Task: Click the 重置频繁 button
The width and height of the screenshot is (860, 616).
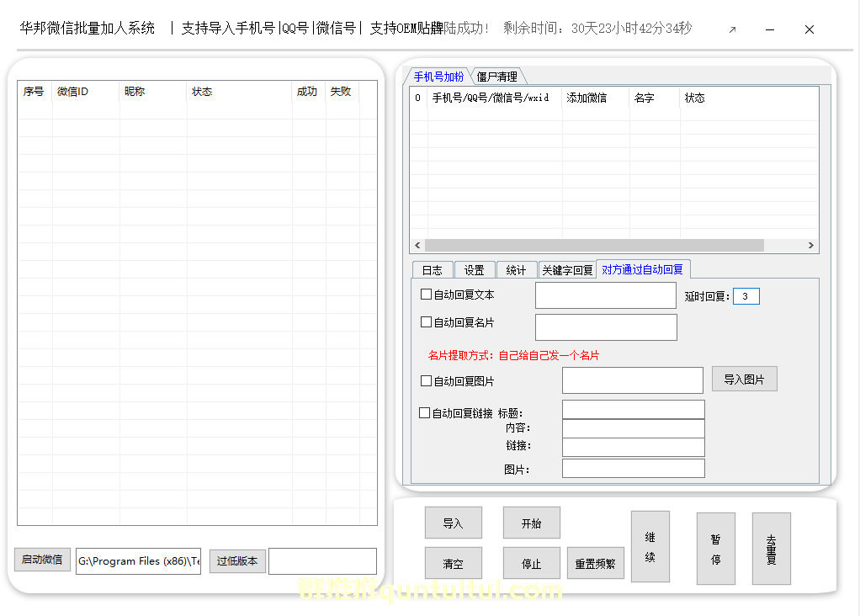Action: tap(595, 563)
